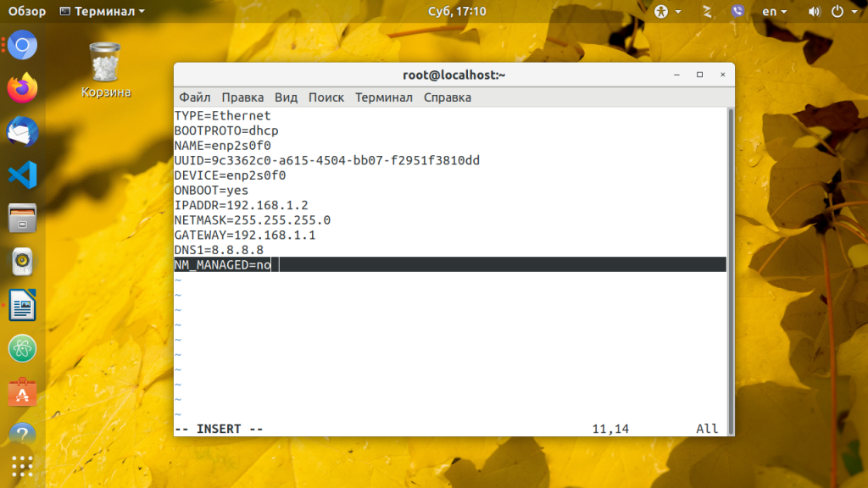868x488 pixels.
Task: Open the Файл menu
Action: tap(194, 97)
